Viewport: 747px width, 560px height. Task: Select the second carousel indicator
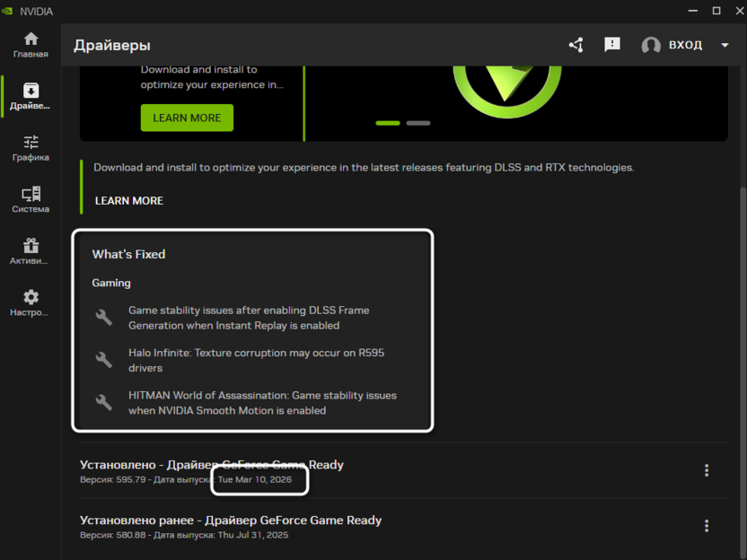click(418, 123)
